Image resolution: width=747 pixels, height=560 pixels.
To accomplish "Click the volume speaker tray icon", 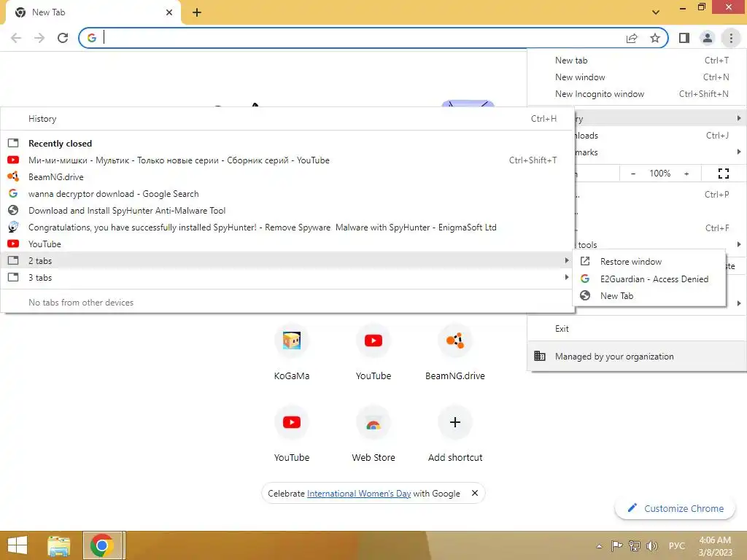I will (651, 545).
